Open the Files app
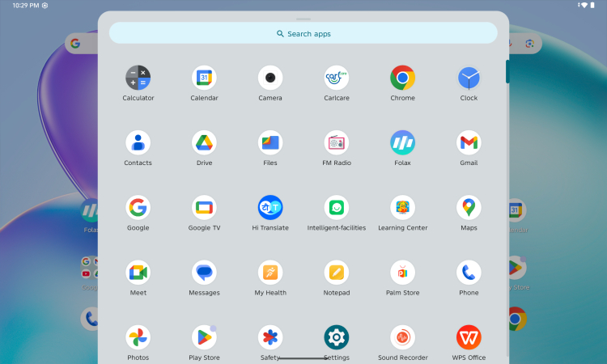Viewport: 607px width, 364px height. pos(270,142)
